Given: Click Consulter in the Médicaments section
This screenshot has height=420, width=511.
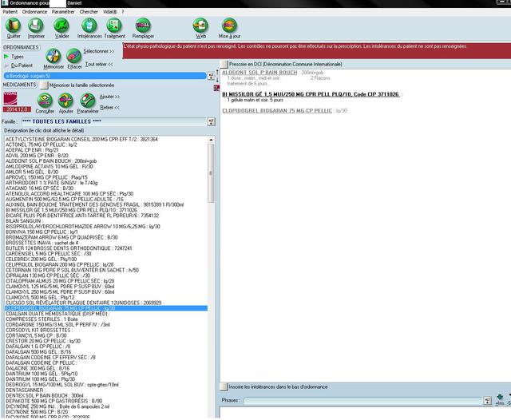Looking at the screenshot, I should (46, 102).
